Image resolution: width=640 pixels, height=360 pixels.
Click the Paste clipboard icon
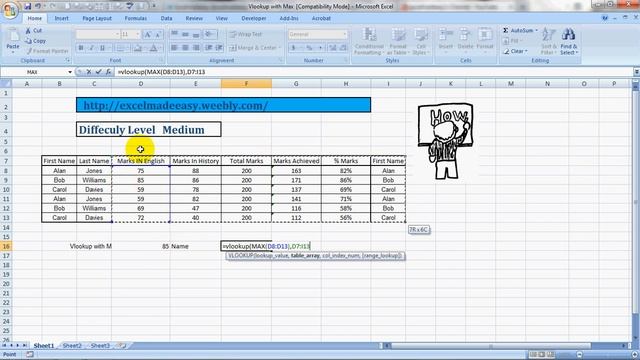[13, 36]
